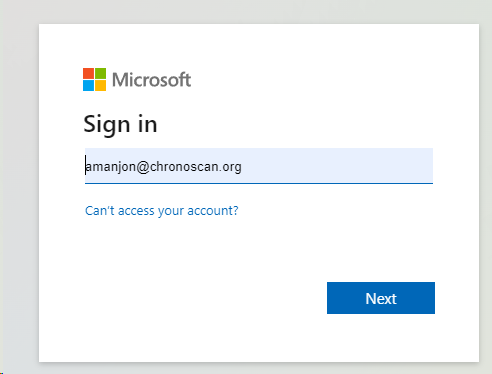Open the Can't access your account link
Image resolution: width=492 pixels, height=374 pixels.
point(162,211)
